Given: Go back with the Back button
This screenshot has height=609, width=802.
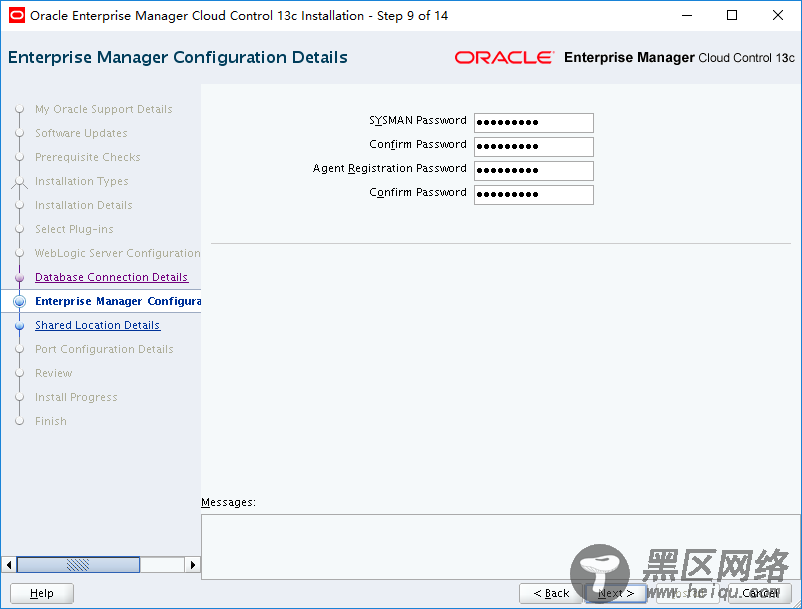Looking at the screenshot, I should [551, 593].
